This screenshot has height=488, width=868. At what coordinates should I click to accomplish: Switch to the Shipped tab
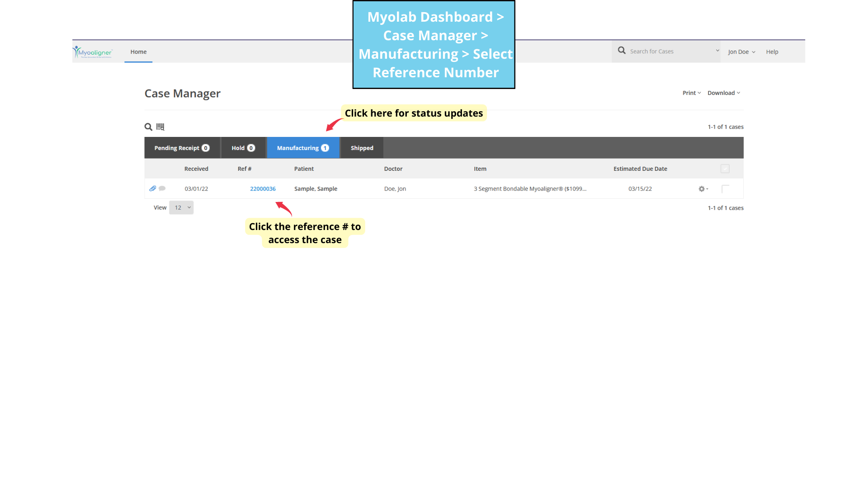pyautogui.click(x=362, y=148)
